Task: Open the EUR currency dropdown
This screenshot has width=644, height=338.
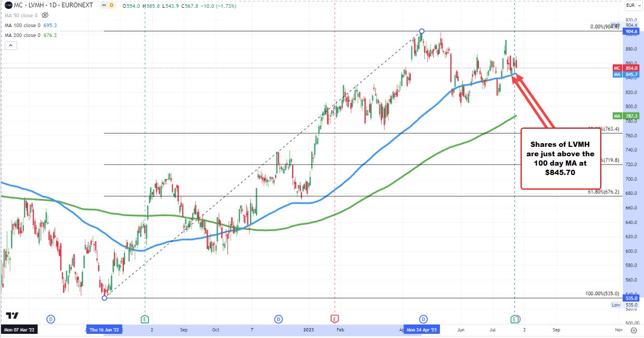Action: pos(631,6)
